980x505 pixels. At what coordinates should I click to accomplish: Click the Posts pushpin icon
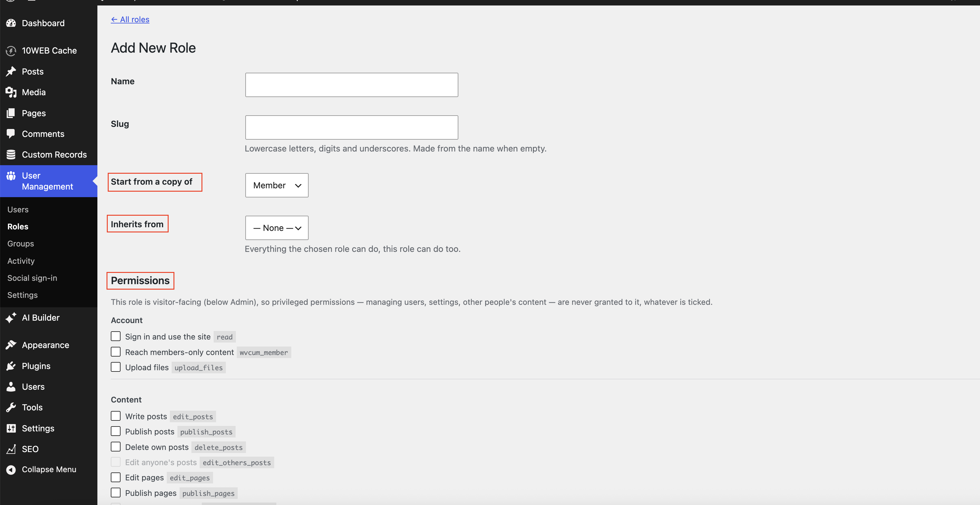(11, 71)
